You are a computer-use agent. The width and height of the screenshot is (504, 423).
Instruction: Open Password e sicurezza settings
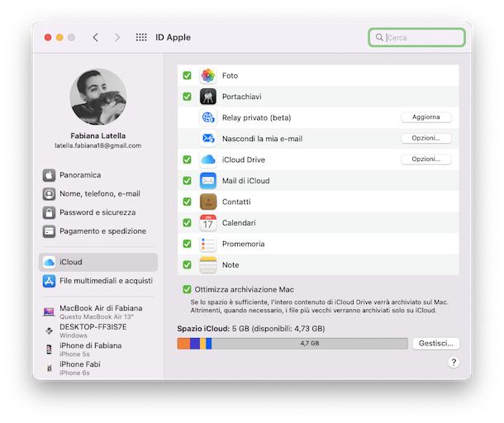(98, 212)
